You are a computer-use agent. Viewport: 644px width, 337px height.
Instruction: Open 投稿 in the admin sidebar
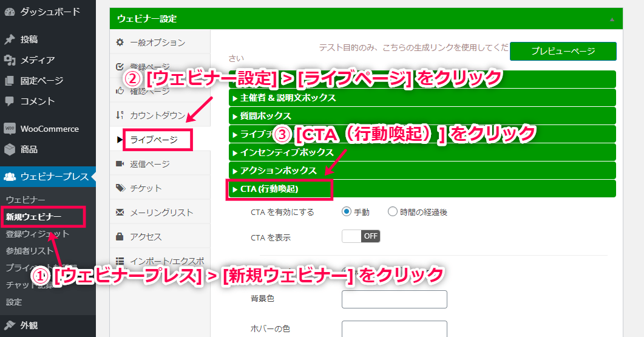[47, 39]
